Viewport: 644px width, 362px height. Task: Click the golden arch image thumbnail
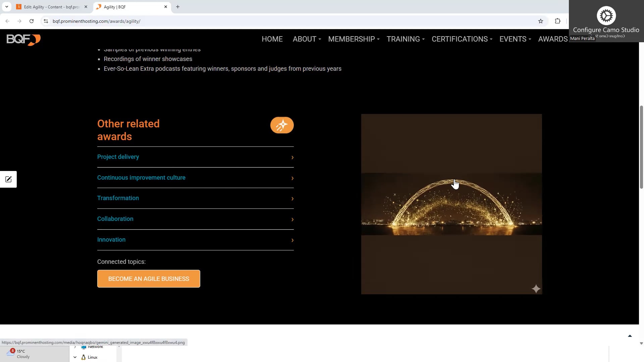pyautogui.click(x=451, y=204)
